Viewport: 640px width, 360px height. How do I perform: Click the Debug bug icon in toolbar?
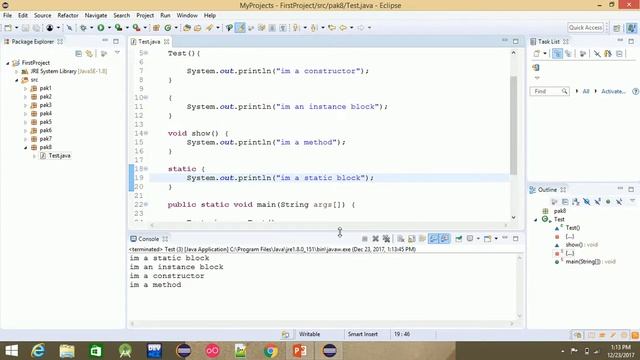tap(83, 28)
